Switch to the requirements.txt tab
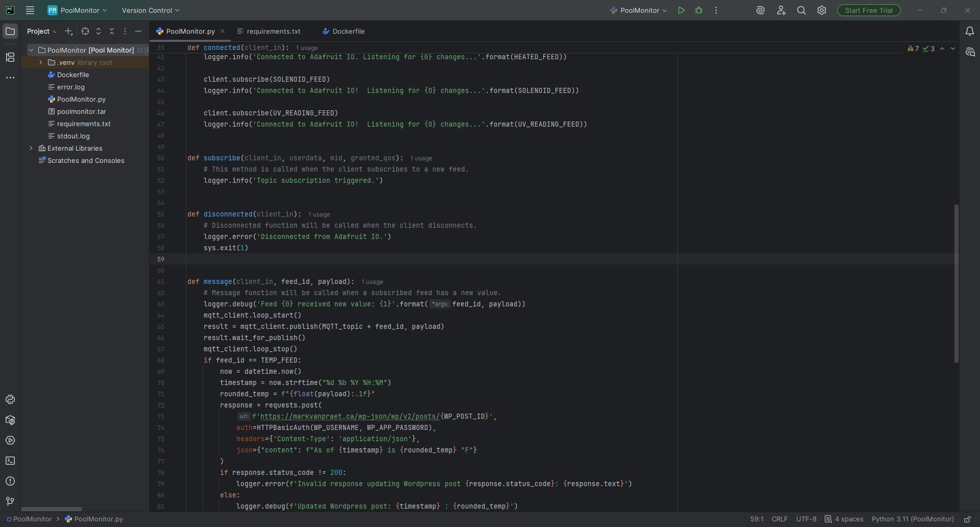Image resolution: width=980 pixels, height=527 pixels. click(273, 31)
